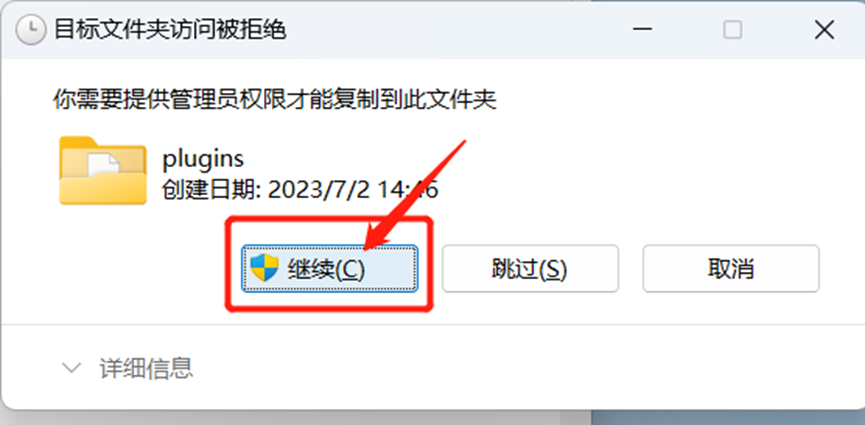Cancel with the 取消 button

pyautogui.click(x=731, y=269)
